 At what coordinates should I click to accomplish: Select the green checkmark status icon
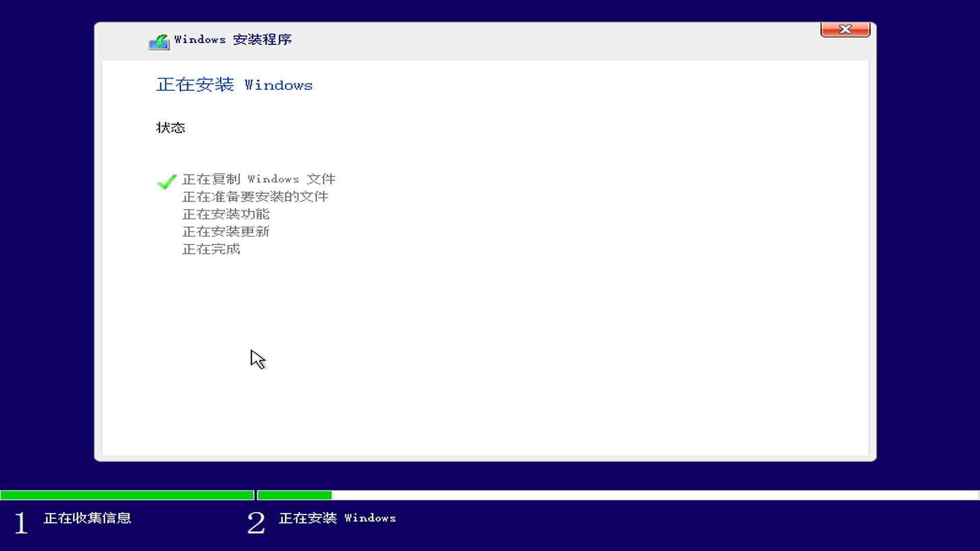coord(165,182)
